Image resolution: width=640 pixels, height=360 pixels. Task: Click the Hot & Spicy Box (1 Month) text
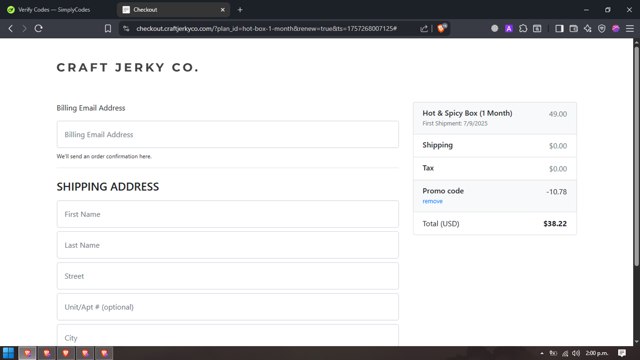467,113
